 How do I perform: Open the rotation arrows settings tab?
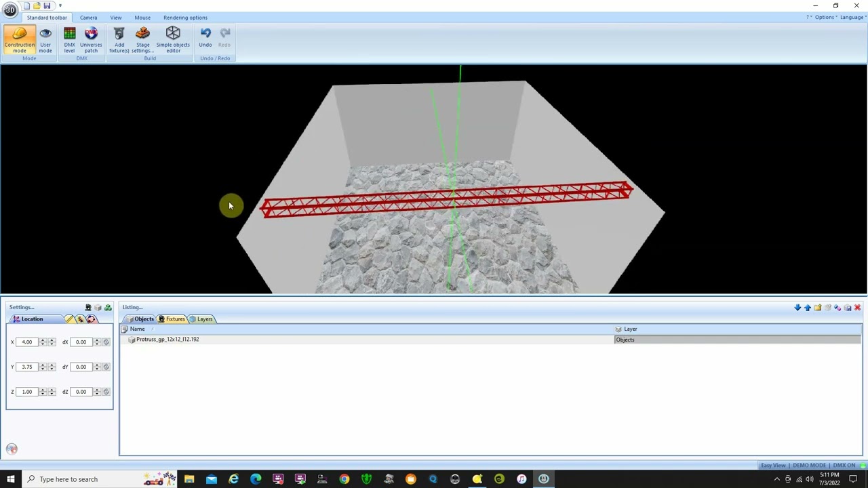click(x=91, y=319)
